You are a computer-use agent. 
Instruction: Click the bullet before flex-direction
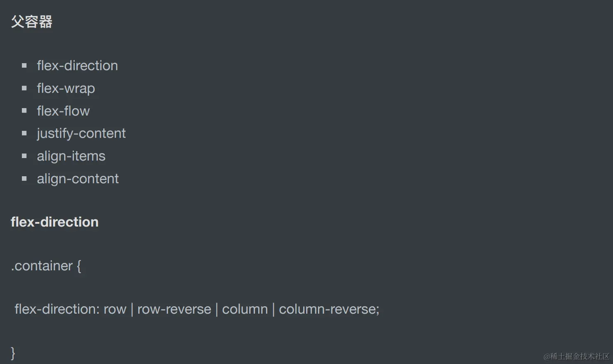24,66
